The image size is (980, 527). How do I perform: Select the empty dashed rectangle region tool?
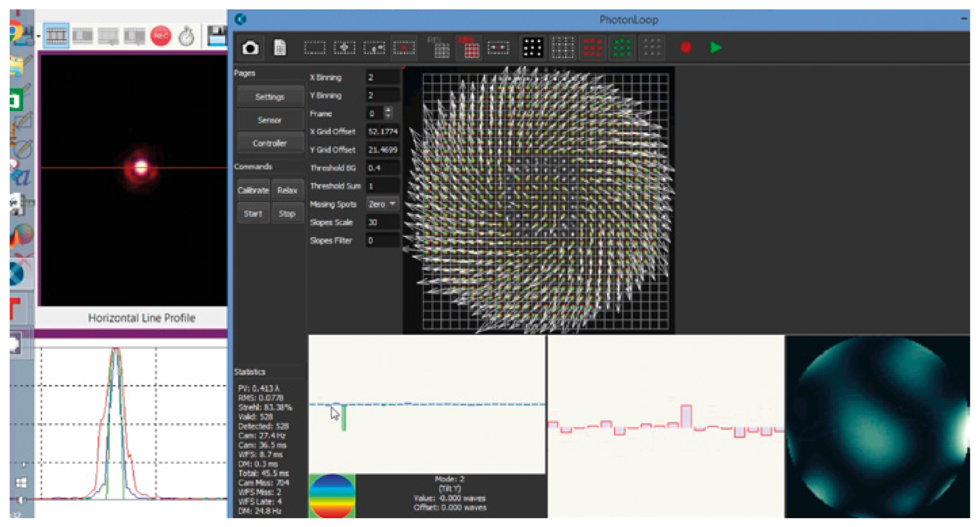coord(314,48)
